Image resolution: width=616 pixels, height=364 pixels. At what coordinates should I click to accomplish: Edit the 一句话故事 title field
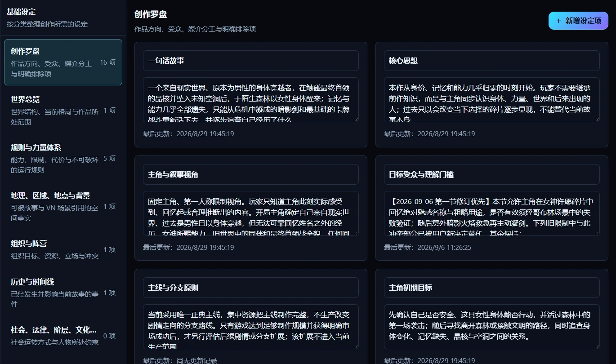pyautogui.click(x=251, y=61)
